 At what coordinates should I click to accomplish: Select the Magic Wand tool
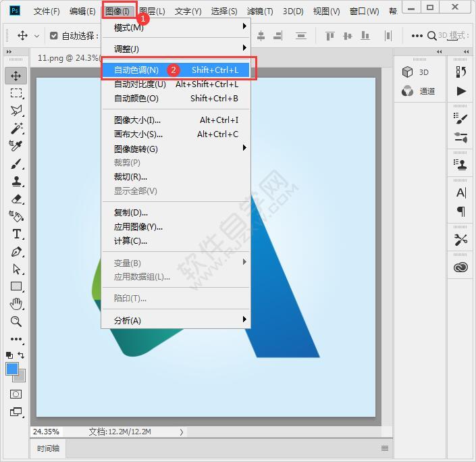point(16,128)
